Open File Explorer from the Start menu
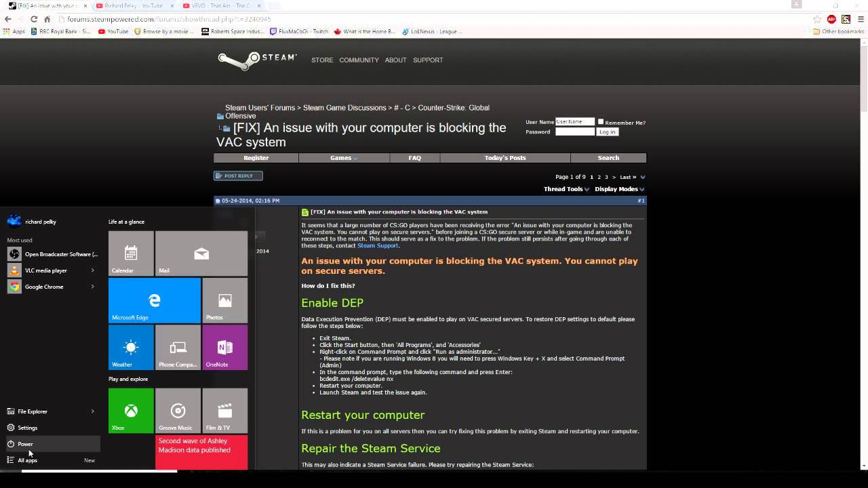Image resolution: width=868 pixels, height=488 pixels. pos(46,411)
